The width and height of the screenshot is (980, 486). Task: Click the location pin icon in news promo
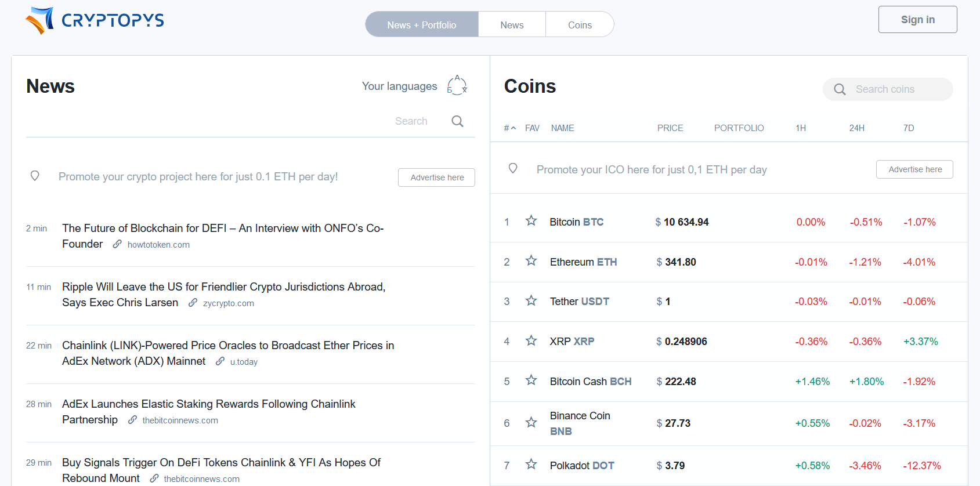click(35, 176)
